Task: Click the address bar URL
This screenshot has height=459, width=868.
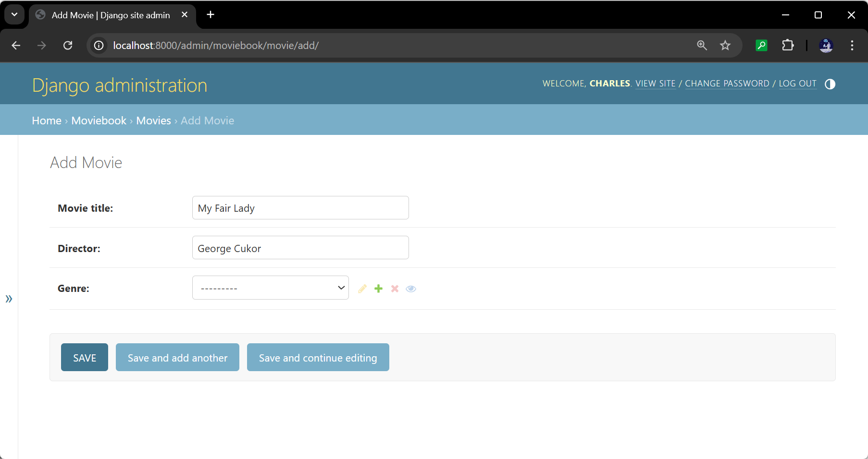Action: (x=216, y=45)
